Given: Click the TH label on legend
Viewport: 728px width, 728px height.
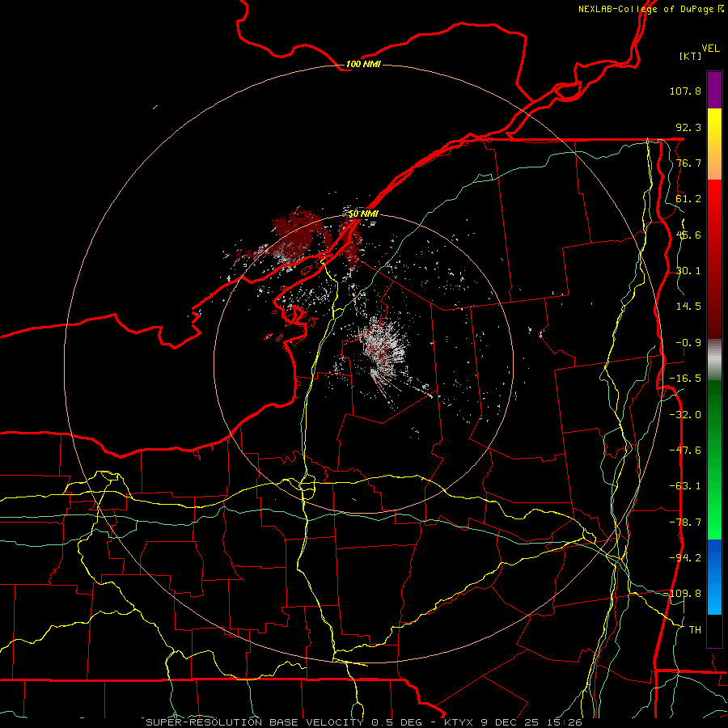Looking at the screenshot, I should (695, 630).
